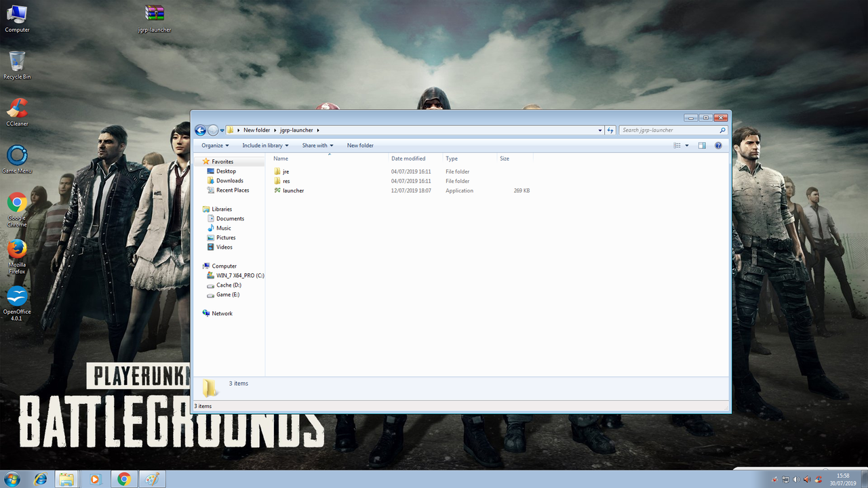Click the Search jgrp-launcher field

tap(673, 130)
